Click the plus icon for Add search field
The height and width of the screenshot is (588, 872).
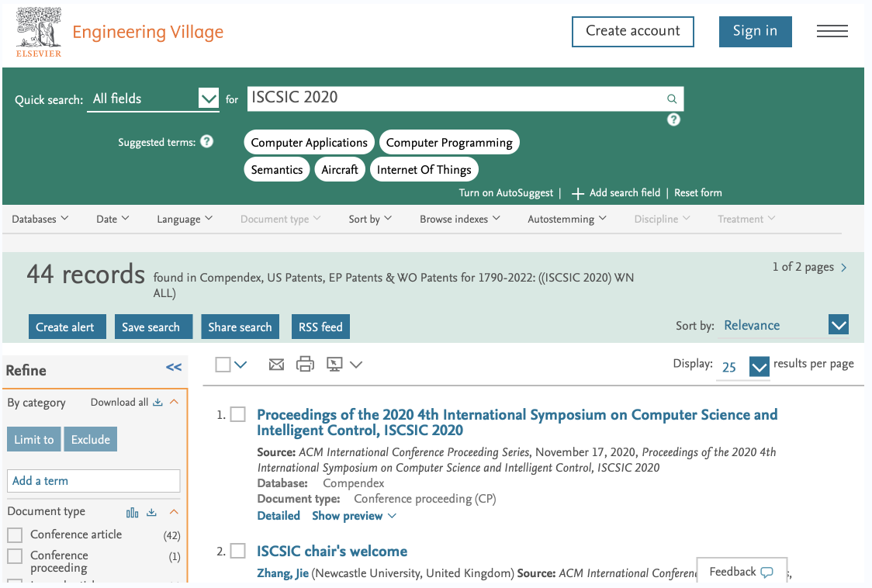pos(578,193)
